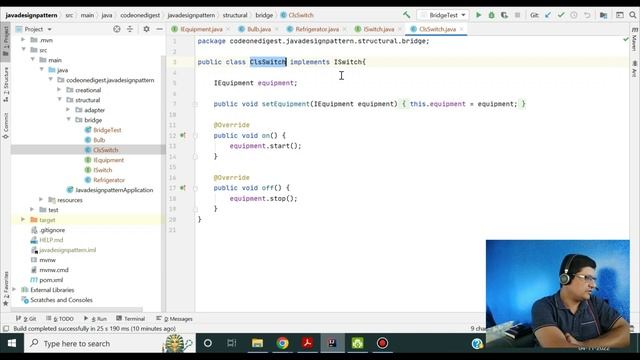640x360 pixels.
Task: Collapse the main folder in tree
Action: click(x=33, y=60)
